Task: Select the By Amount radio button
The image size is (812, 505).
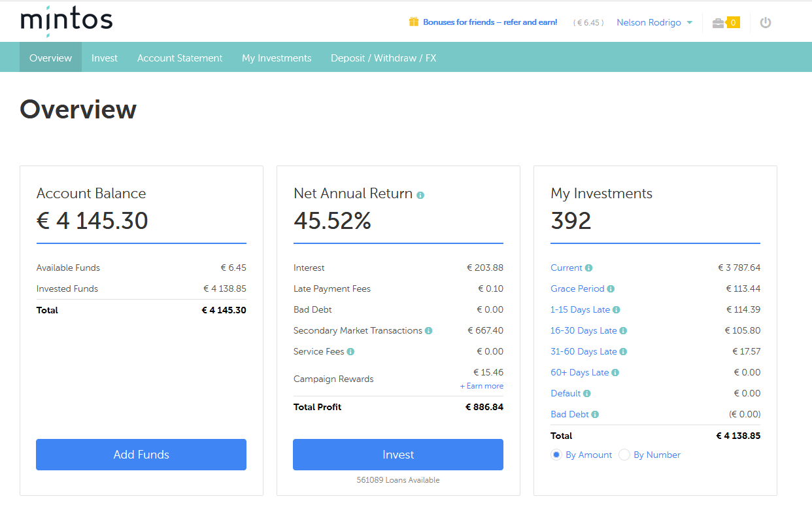Action: click(556, 455)
